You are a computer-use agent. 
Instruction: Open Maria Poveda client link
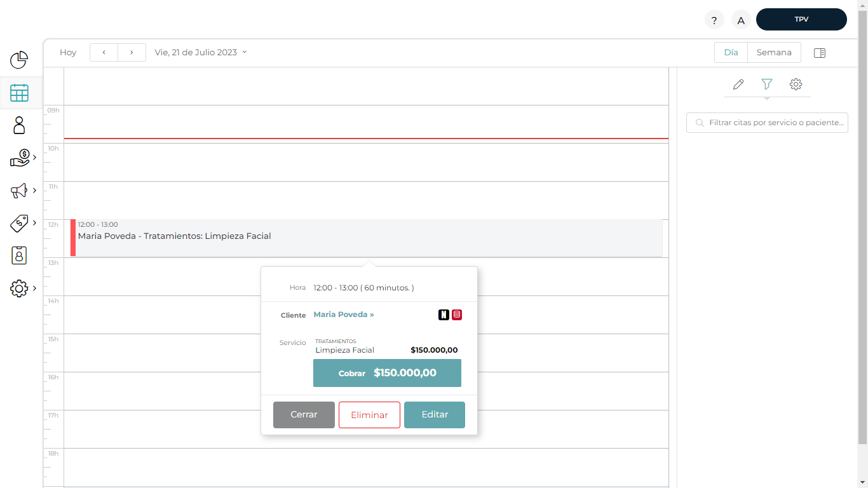(344, 315)
